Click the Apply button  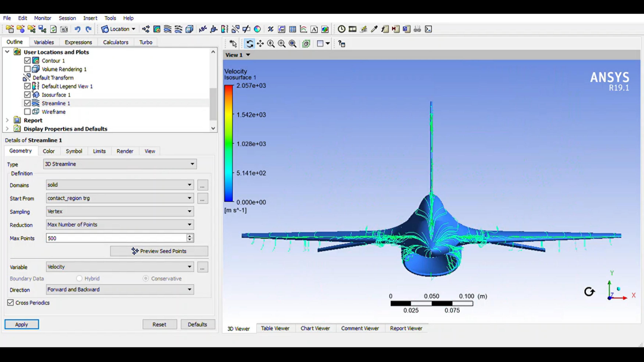tap(22, 324)
